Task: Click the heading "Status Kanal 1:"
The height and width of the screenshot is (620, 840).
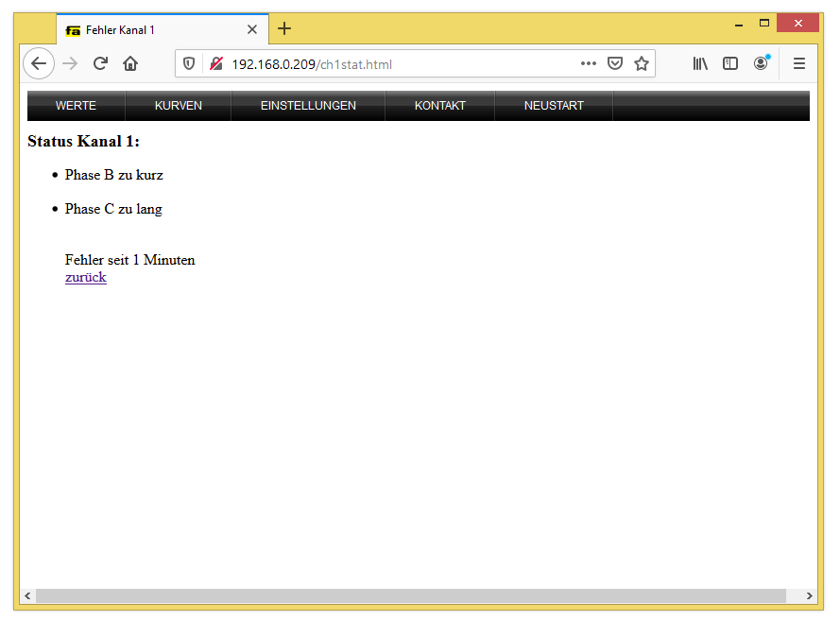Action: pos(83,141)
